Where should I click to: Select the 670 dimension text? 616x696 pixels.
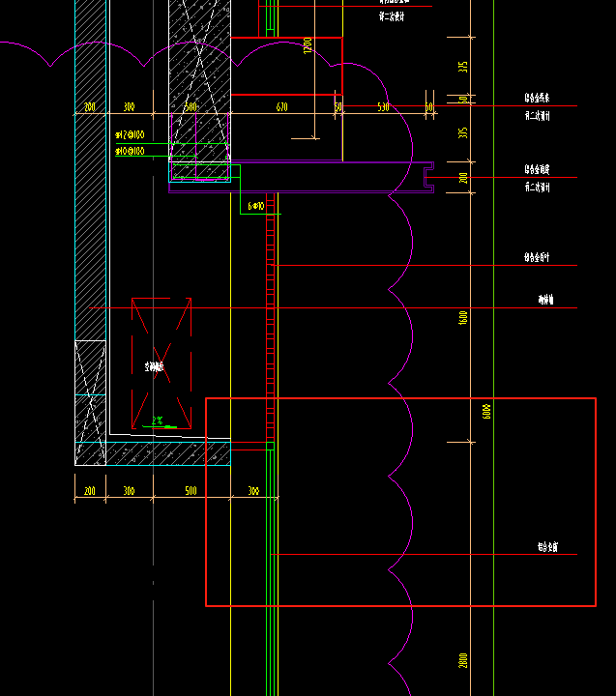tap(282, 107)
